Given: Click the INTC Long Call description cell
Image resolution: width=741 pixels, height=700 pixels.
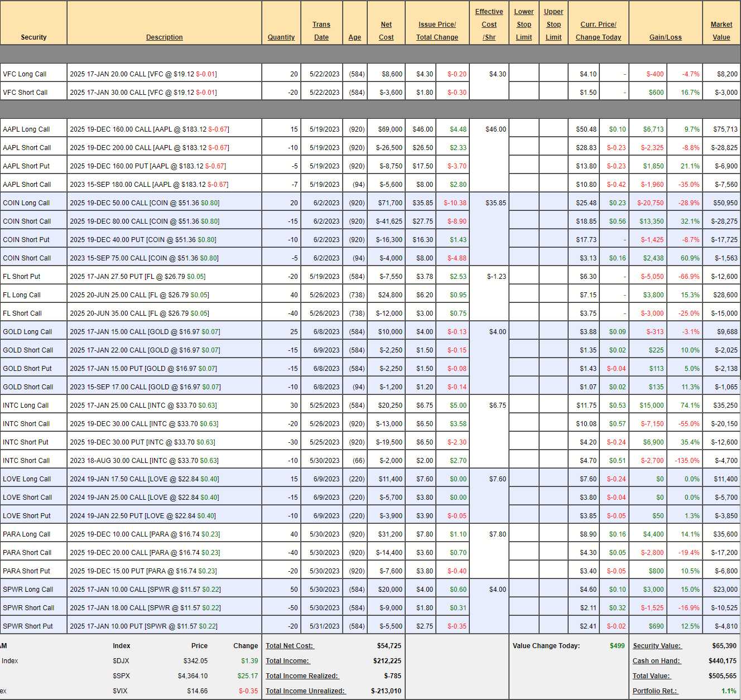Looking at the screenshot, I should (143, 405).
